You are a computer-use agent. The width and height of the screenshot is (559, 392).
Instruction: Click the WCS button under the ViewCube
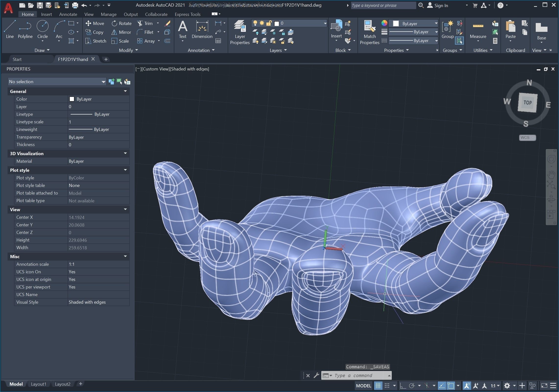tap(527, 138)
